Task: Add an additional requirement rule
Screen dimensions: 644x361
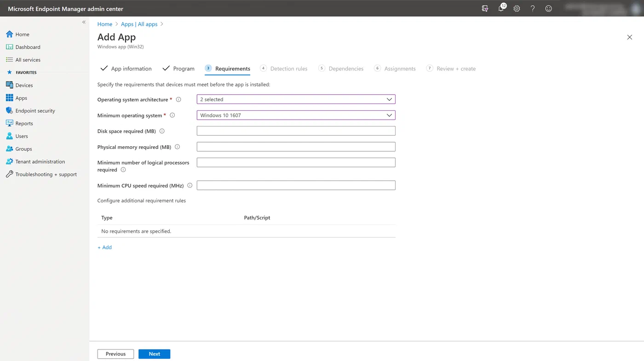Action: click(x=104, y=247)
